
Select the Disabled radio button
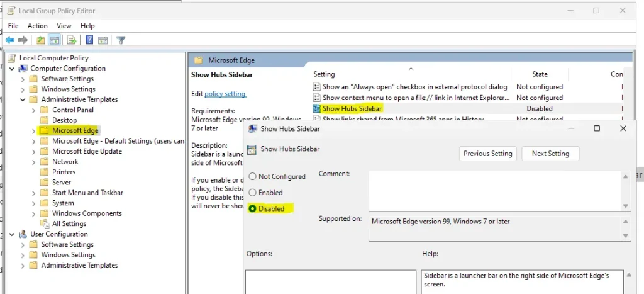[x=253, y=208]
